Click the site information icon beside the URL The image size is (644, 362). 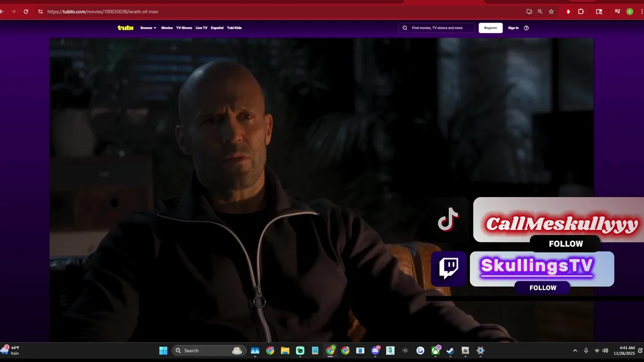(x=40, y=12)
